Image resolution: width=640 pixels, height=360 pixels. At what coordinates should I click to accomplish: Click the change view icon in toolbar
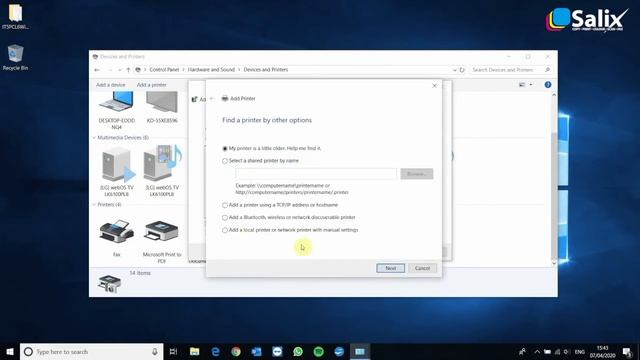tap(522, 85)
